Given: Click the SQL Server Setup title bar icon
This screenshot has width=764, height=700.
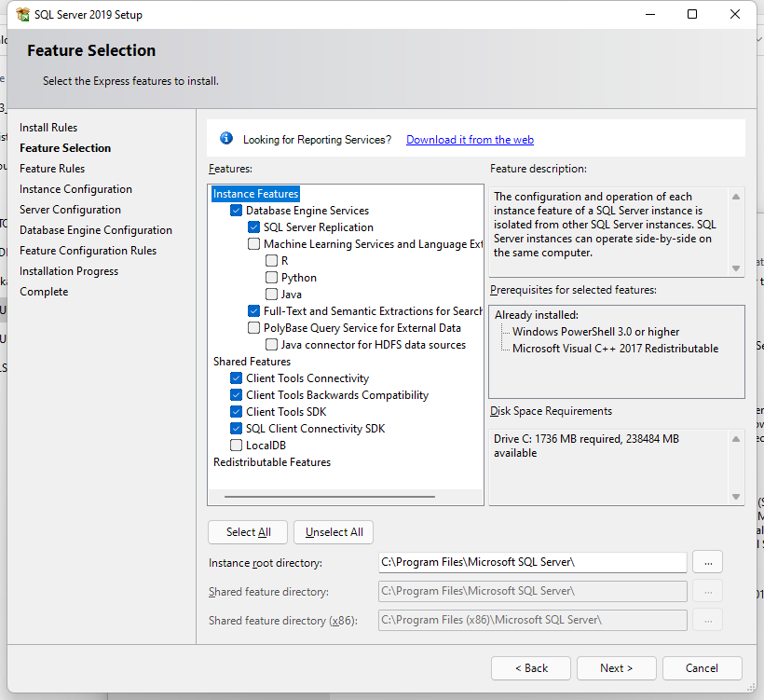Looking at the screenshot, I should pyautogui.click(x=22, y=15).
